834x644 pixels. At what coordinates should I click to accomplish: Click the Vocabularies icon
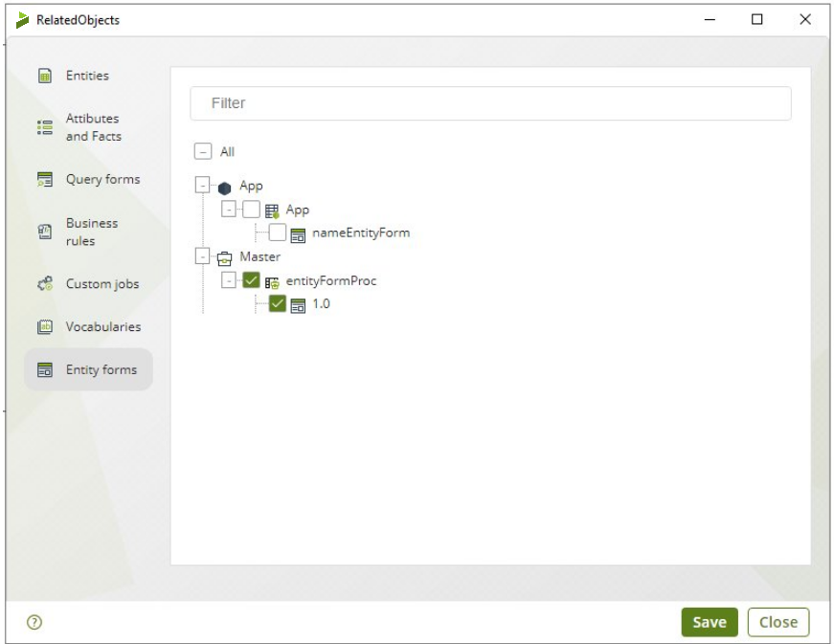[x=44, y=327]
